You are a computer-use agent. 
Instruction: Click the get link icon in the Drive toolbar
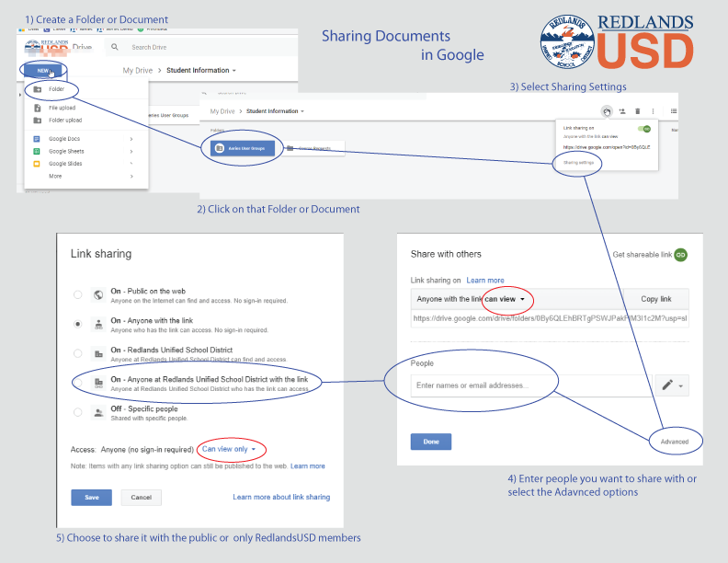[x=607, y=111]
